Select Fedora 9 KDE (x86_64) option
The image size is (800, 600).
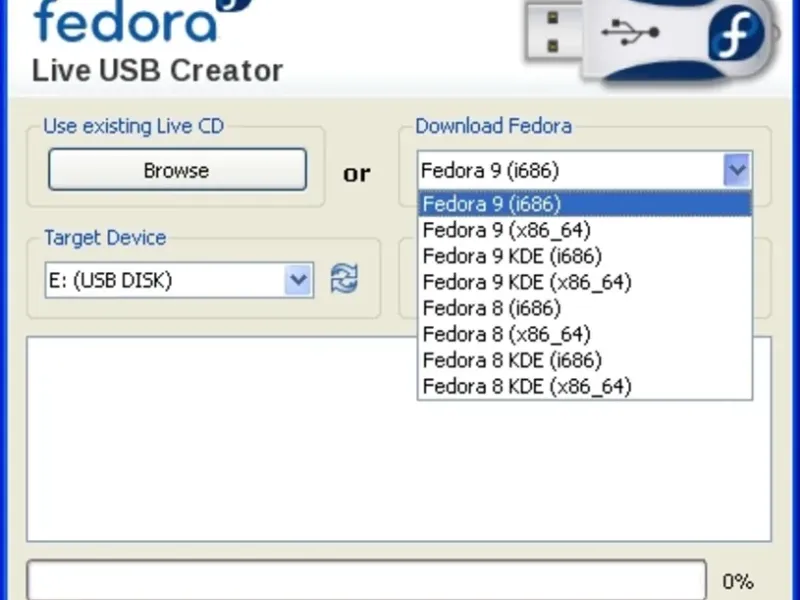585,282
